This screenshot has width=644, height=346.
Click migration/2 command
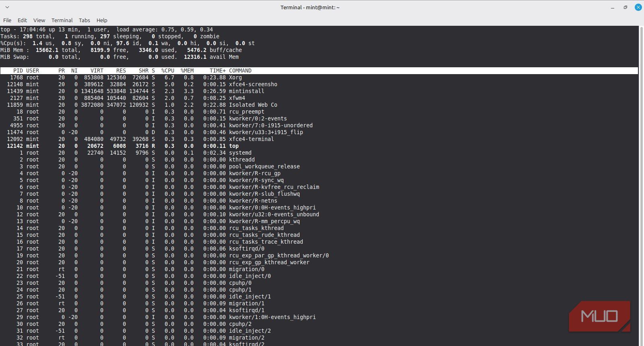[247, 338]
